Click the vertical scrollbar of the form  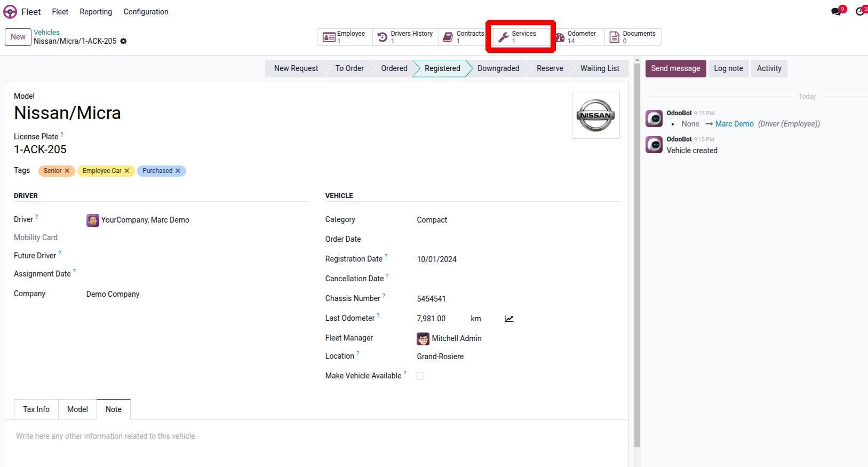click(x=637, y=256)
